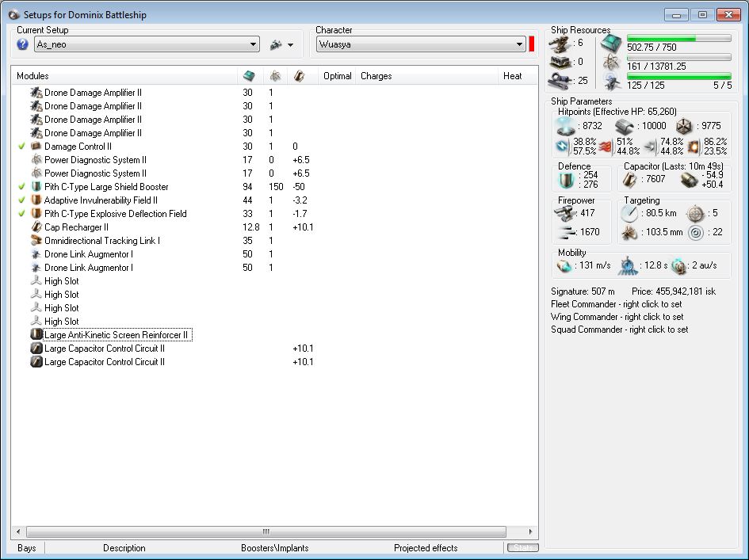Click the scrollbar right arrow
The height and width of the screenshot is (560, 749).
[529, 531]
